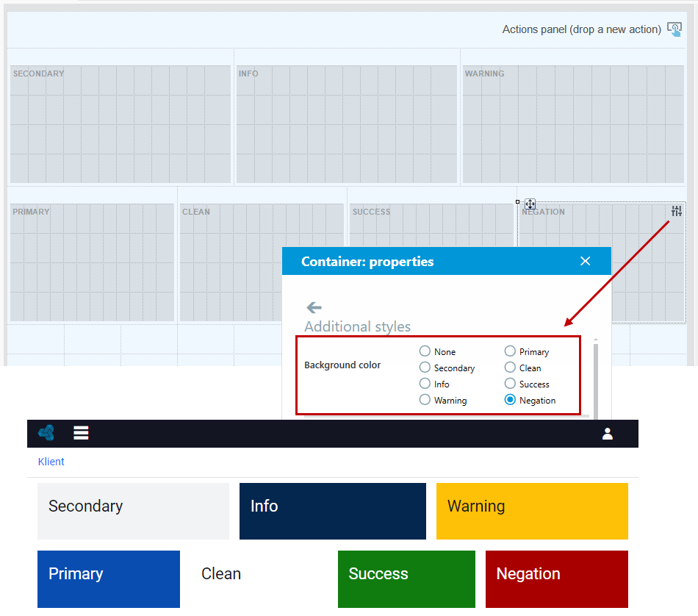This screenshot has height=616, width=698.
Task: Select the SECONDARY container in the designer
Action: pos(120,124)
